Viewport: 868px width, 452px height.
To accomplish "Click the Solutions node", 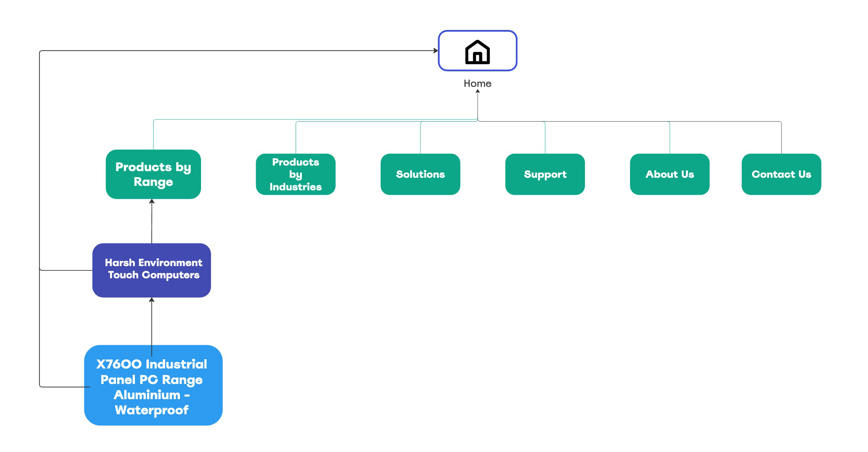I will click(x=420, y=174).
